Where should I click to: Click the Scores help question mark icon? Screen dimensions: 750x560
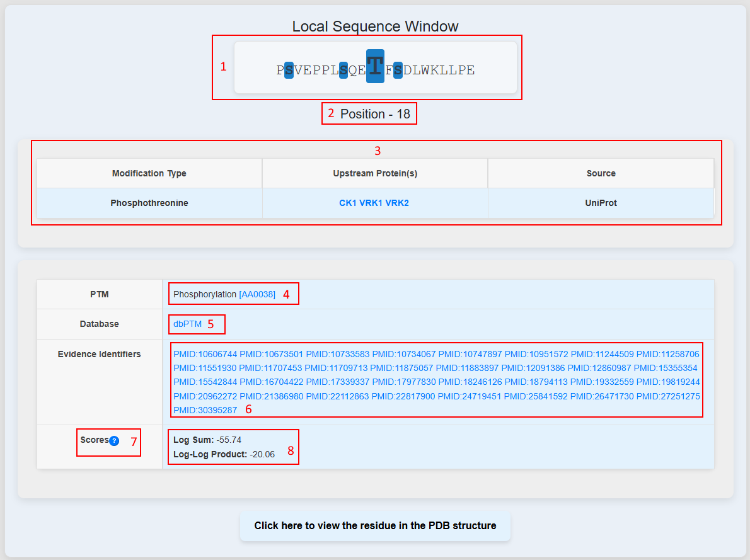[114, 441]
